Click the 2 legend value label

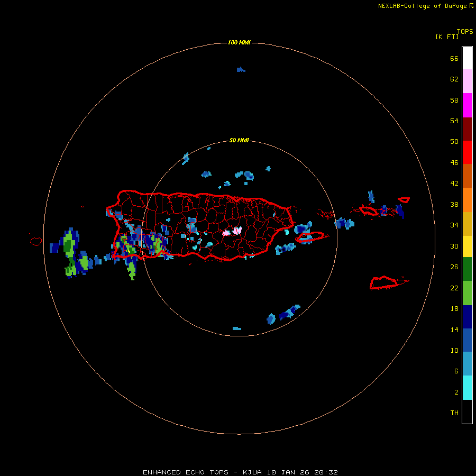point(456,392)
